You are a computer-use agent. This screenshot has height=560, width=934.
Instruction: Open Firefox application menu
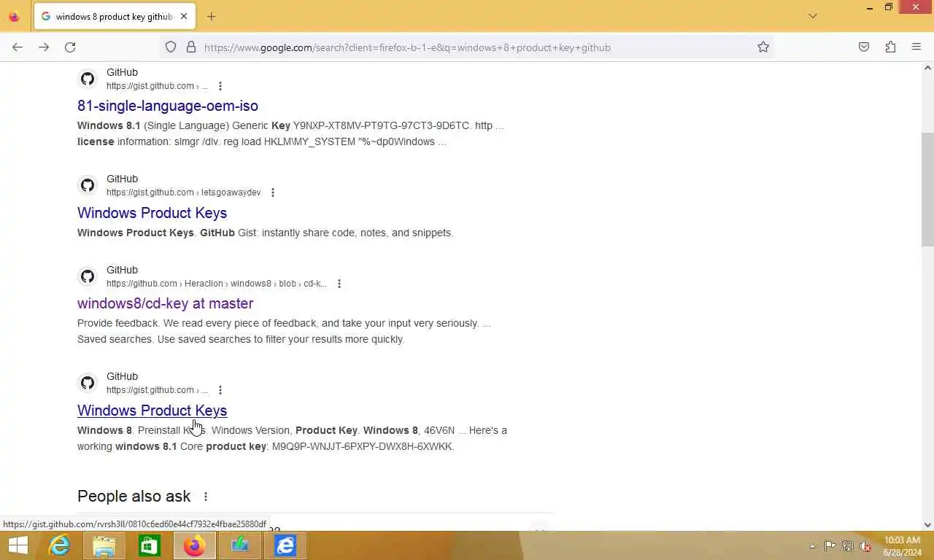click(916, 47)
